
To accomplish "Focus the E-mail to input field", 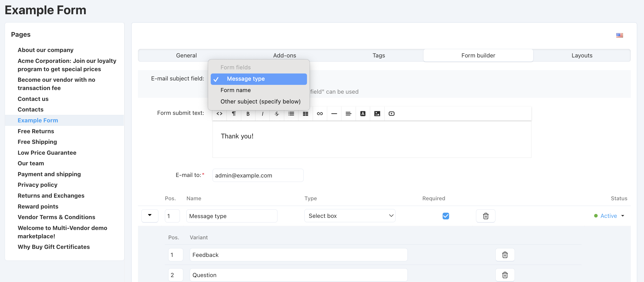I will 258,175.
